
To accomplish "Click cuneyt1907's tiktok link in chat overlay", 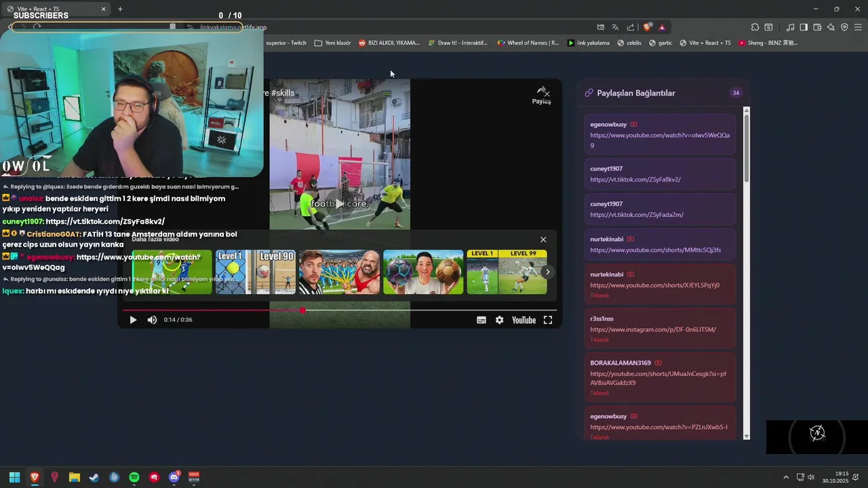I will (x=105, y=222).
